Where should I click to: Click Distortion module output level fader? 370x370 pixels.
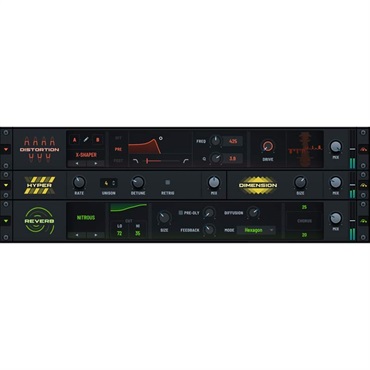(x=352, y=149)
